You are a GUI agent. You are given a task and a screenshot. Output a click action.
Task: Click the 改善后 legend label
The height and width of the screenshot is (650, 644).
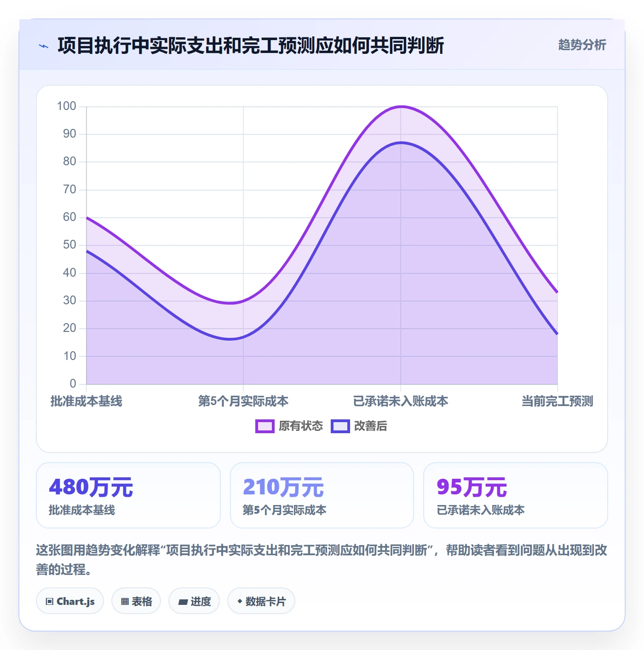(x=371, y=426)
